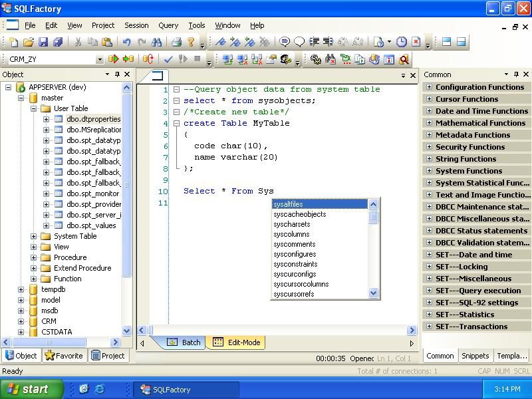Open the CRM_ZY database dropdown
Viewport: 532px width, 399px height.
[x=100, y=59]
